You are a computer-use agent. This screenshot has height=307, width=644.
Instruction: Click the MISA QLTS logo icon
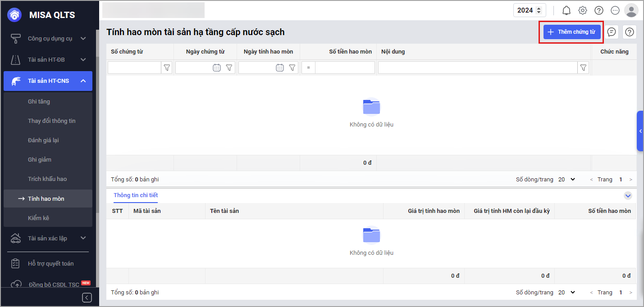[15, 15]
